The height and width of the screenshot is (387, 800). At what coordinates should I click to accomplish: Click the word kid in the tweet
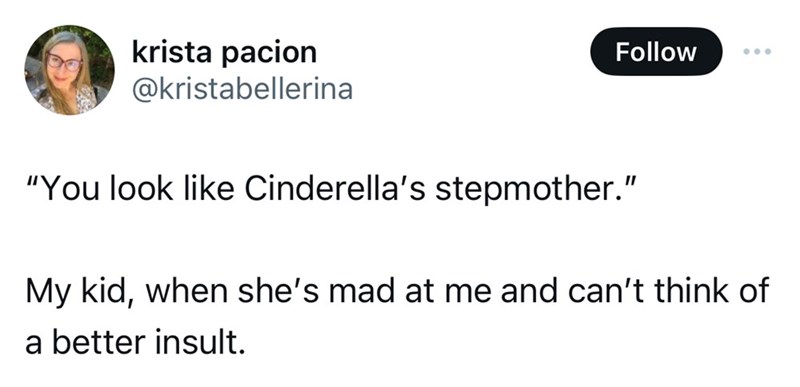tap(109, 292)
